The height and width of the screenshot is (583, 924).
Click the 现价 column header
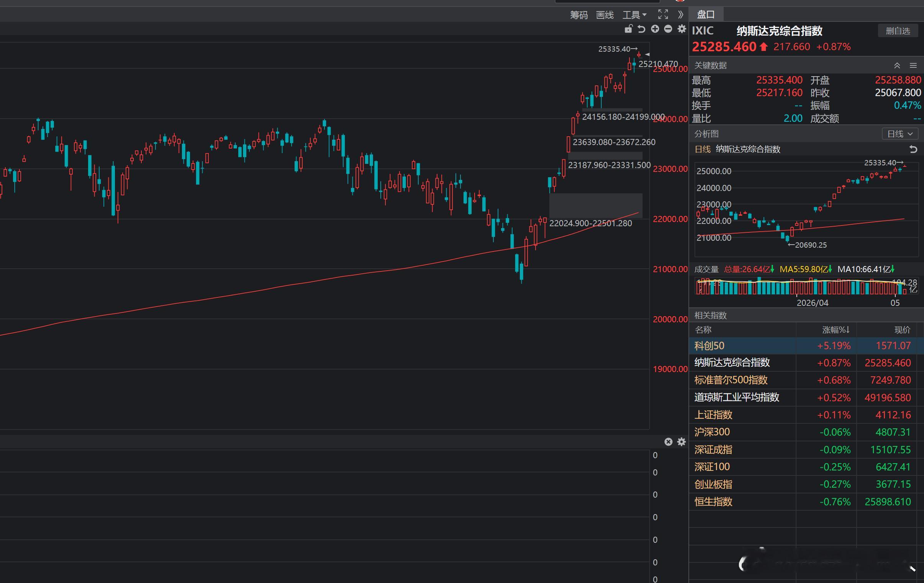pyautogui.click(x=902, y=330)
